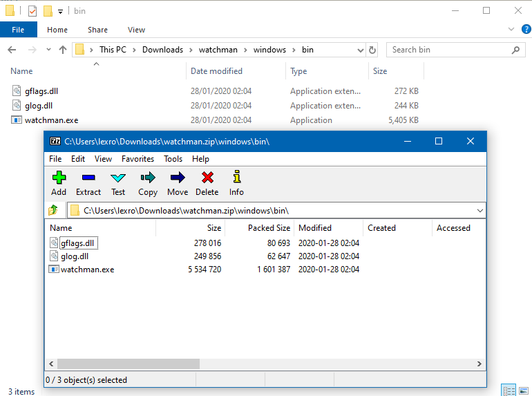
Task: Click the Move icon in 7-Zip
Action: click(x=178, y=177)
